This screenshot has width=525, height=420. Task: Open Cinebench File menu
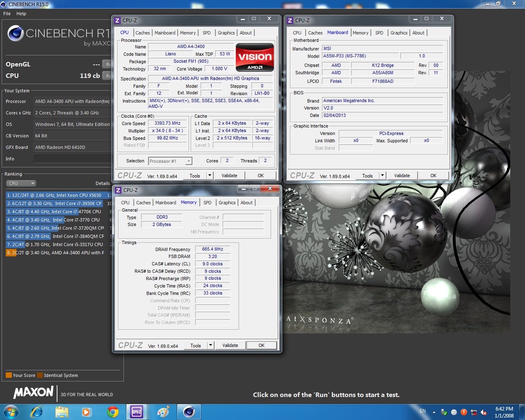point(7,14)
